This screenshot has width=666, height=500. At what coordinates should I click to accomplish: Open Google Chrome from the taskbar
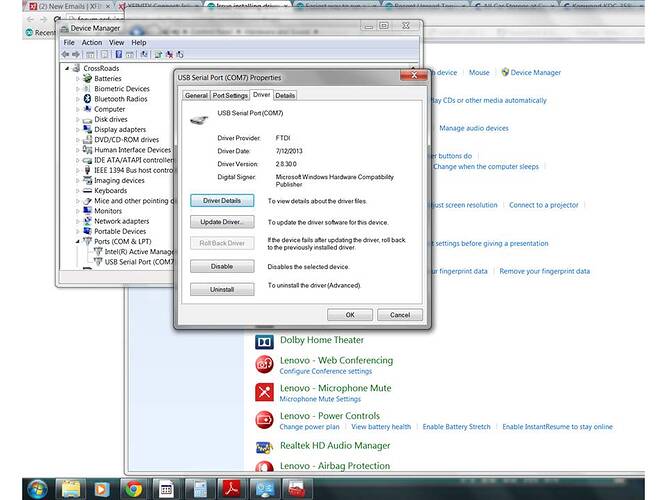(x=133, y=489)
